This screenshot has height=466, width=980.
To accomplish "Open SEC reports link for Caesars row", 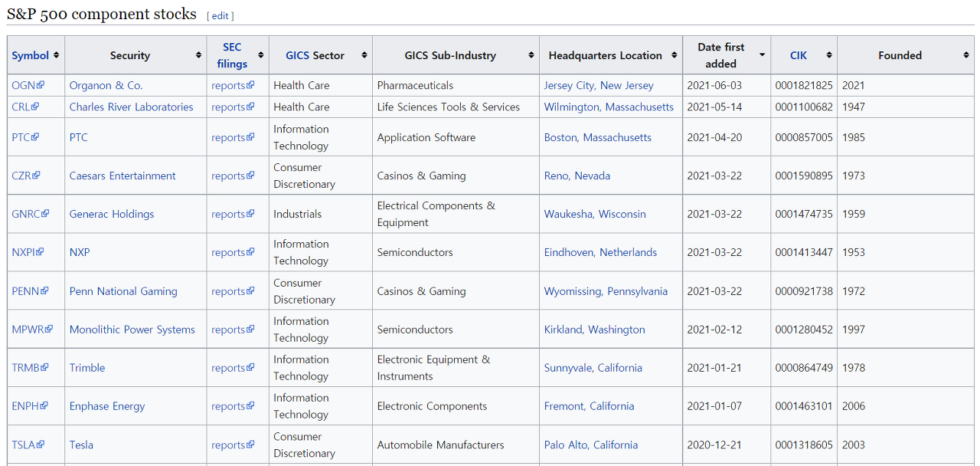I will [x=233, y=176].
